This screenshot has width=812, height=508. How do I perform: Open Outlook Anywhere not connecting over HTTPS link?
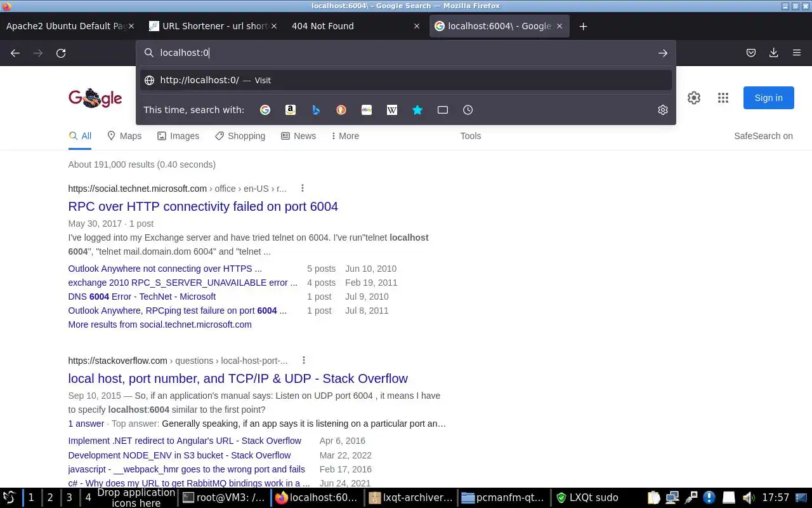point(165,269)
